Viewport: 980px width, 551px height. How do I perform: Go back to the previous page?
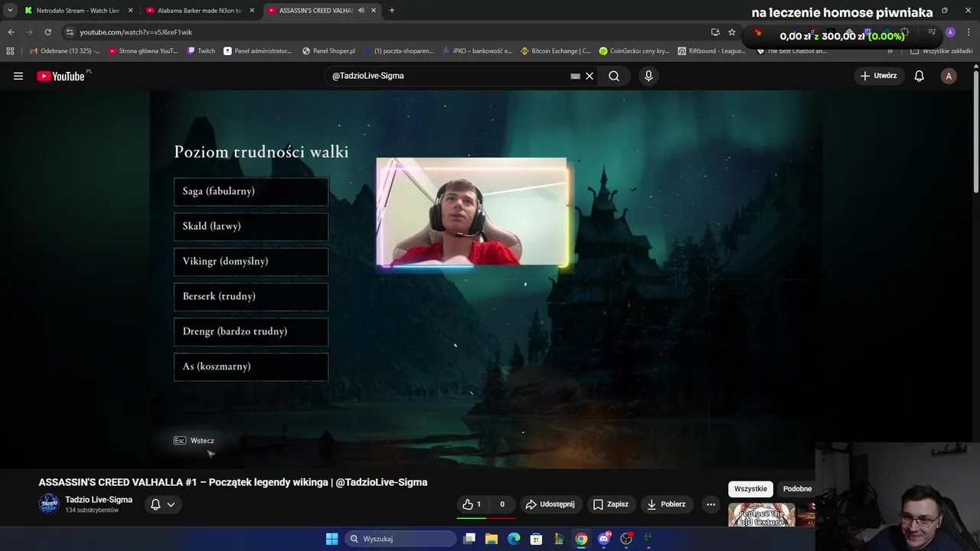[x=11, y=32]
